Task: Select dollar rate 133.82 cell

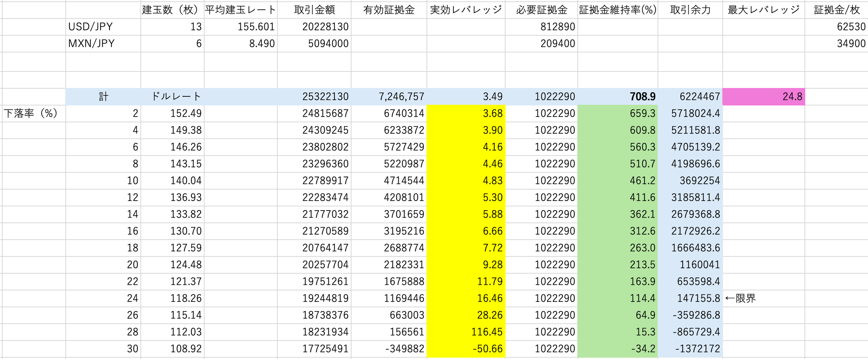Action: [172, 214]
